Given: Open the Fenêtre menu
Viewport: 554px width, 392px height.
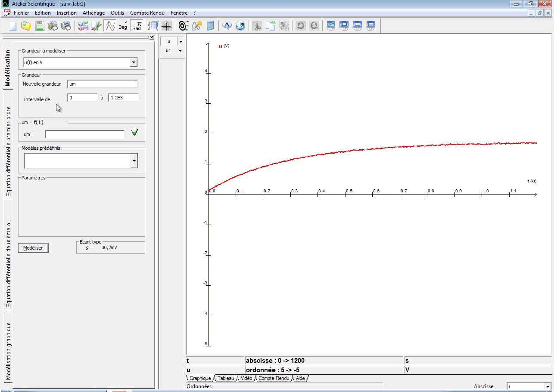Looking at the screenshot, I should 179,13.
